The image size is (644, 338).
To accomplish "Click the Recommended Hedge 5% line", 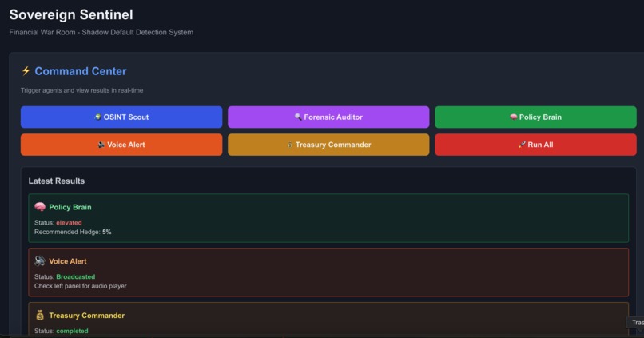I will pos(73,232).
